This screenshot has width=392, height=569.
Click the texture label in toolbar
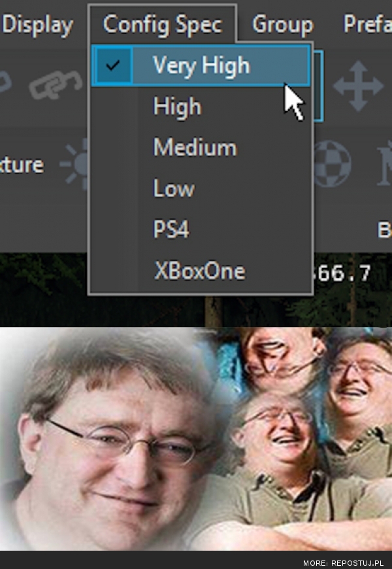pyautogui.click(x=22, y=164)
